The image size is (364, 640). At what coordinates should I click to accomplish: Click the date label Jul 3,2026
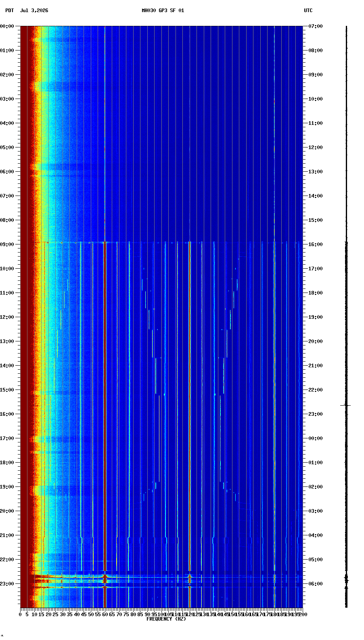pyautogui.click(x=34, y=11)
